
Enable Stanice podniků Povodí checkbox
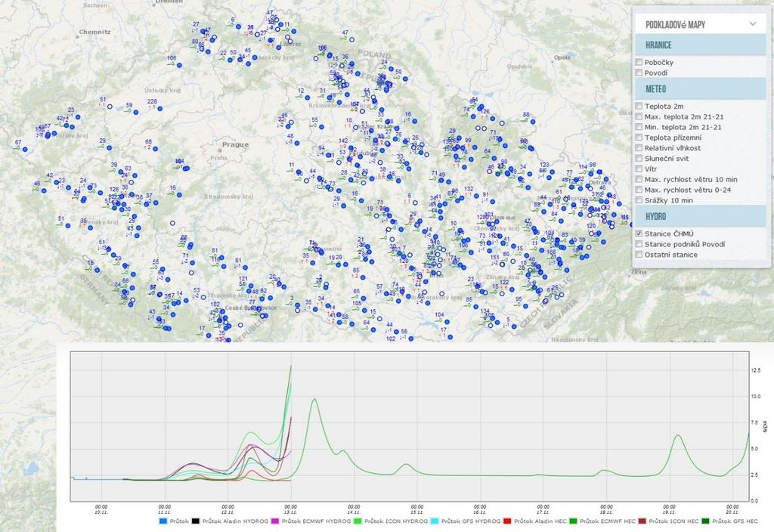click(639, 244)
